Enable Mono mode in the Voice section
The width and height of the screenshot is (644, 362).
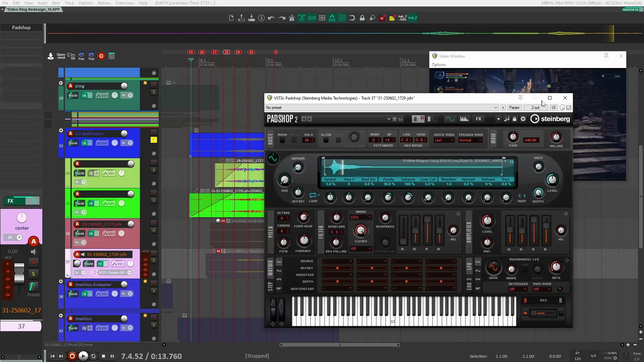pyautogui.click(x=282, y=140)
